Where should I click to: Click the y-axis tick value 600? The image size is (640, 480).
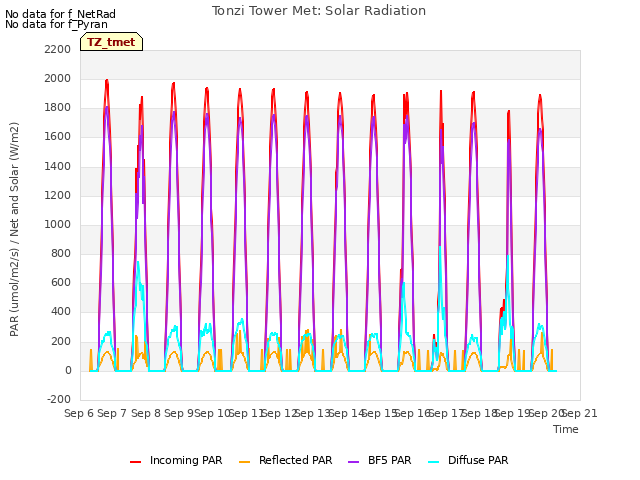[61, 283]
